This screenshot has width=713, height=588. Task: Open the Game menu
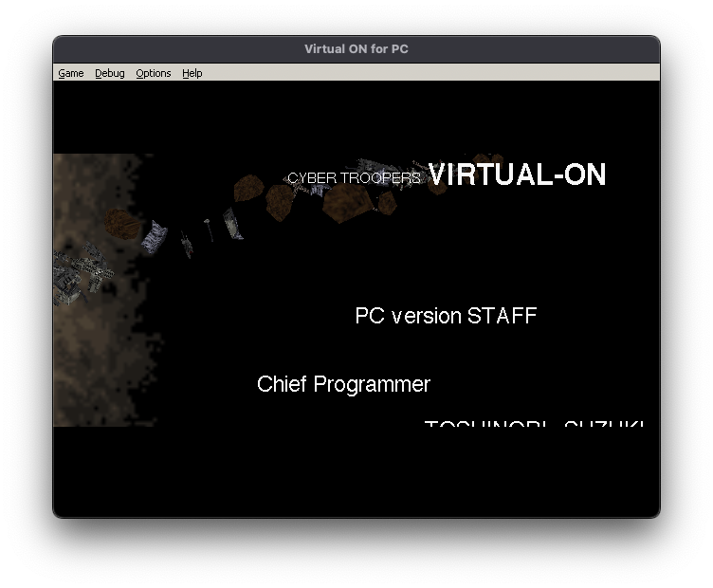[71, 73]
